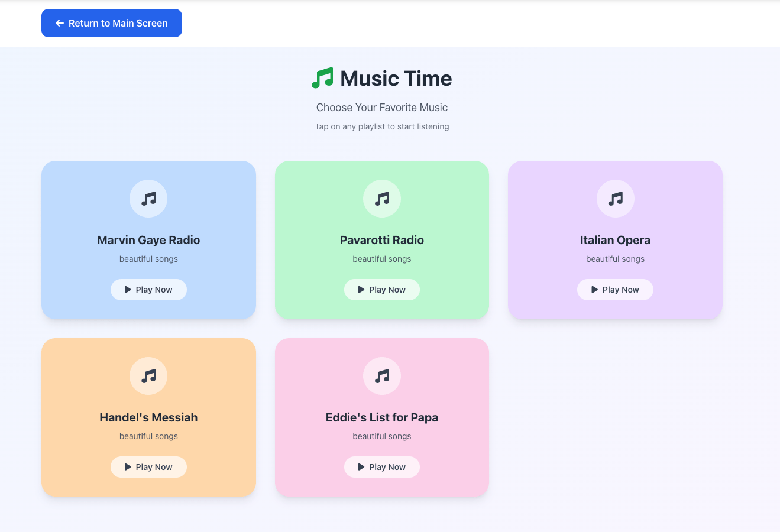Return to Main Screen
Viewport: 780px width, 532px height.
[x=112, y=23]
